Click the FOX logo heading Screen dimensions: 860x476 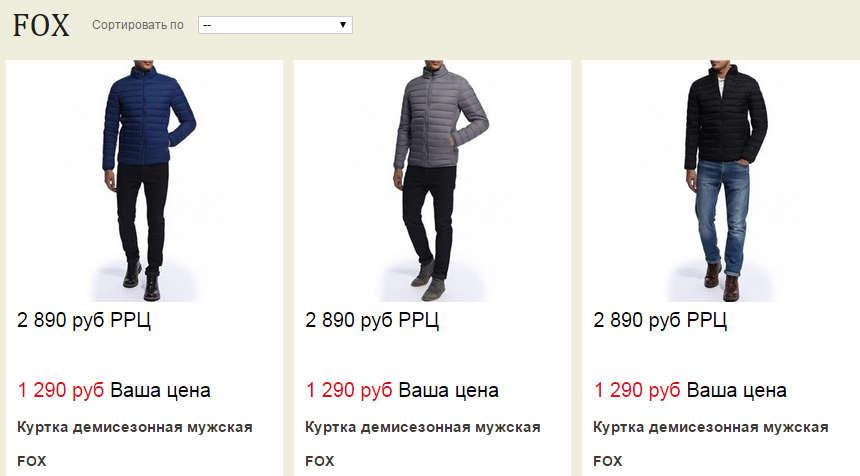[x=41, y=25]
